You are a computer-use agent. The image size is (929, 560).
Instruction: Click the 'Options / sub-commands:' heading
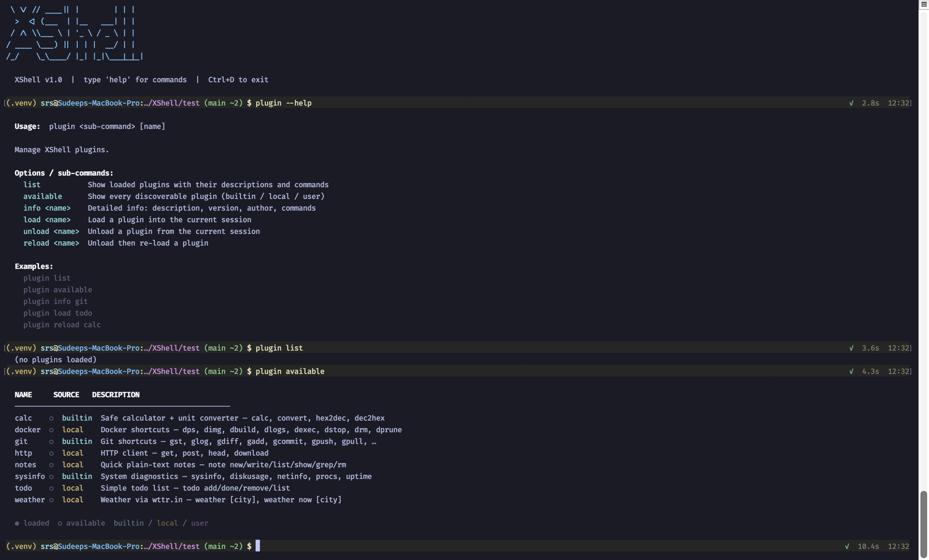pos(64,173)
